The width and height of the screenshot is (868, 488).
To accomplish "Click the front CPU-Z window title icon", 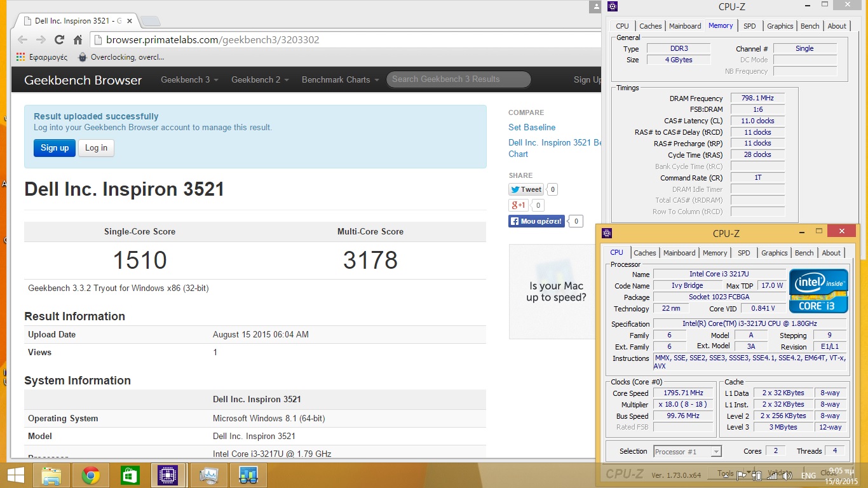I will [607, 233].
